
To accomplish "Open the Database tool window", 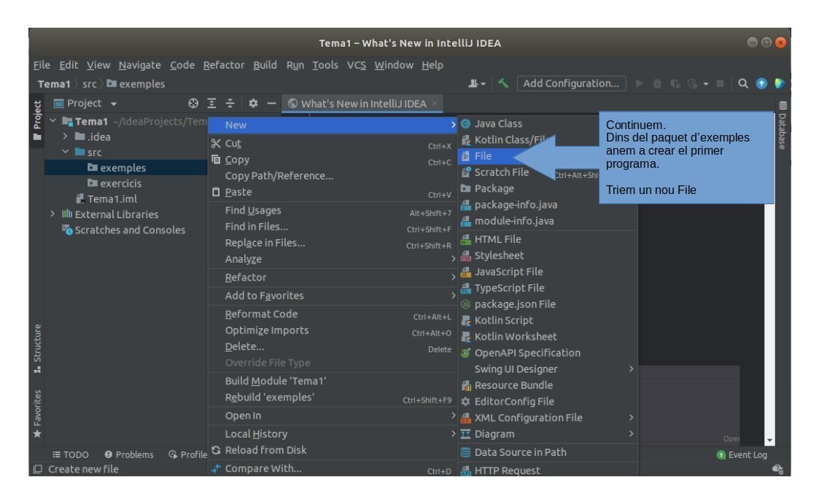I will pos(782,124).
